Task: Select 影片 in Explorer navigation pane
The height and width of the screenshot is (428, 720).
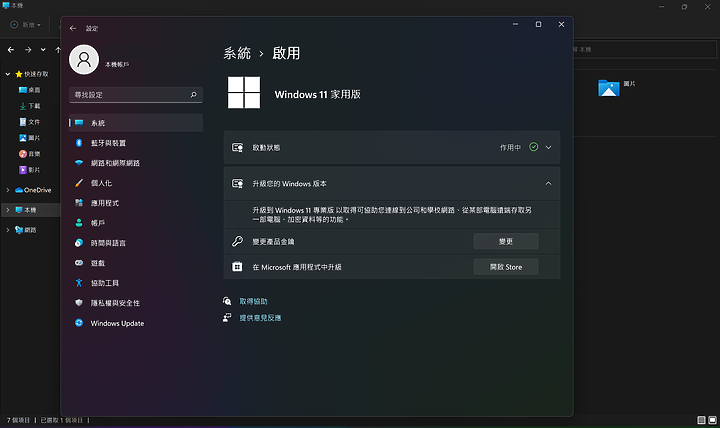Action: 30,170
